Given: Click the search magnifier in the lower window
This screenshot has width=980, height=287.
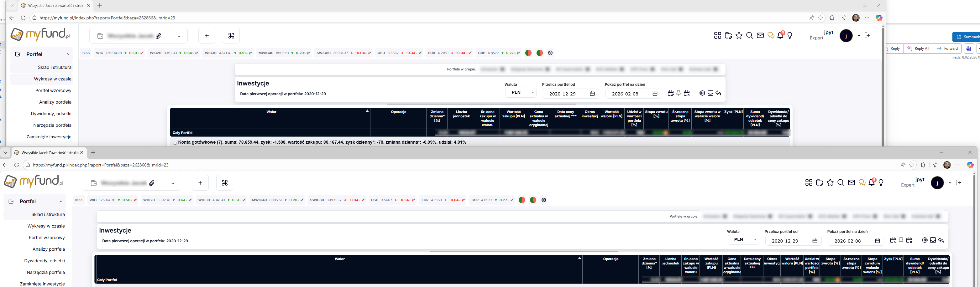Looking at the screenshot, I should [x=841, y=183].
